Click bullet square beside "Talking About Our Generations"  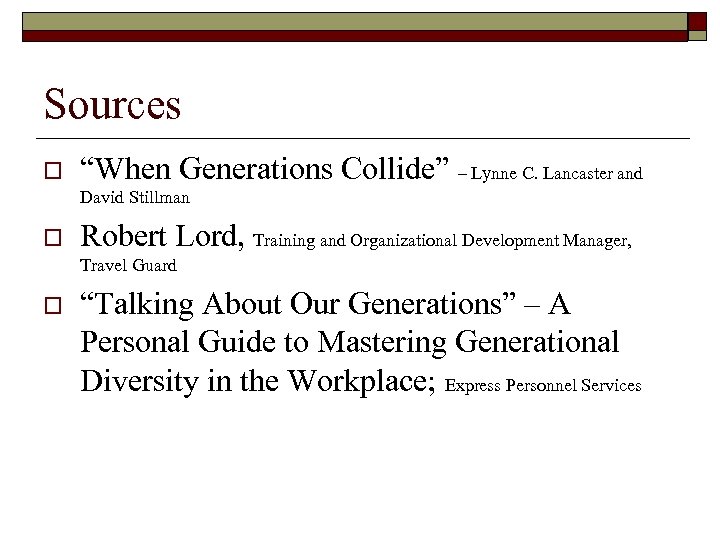pyautogui.click(x=53, y=305)
